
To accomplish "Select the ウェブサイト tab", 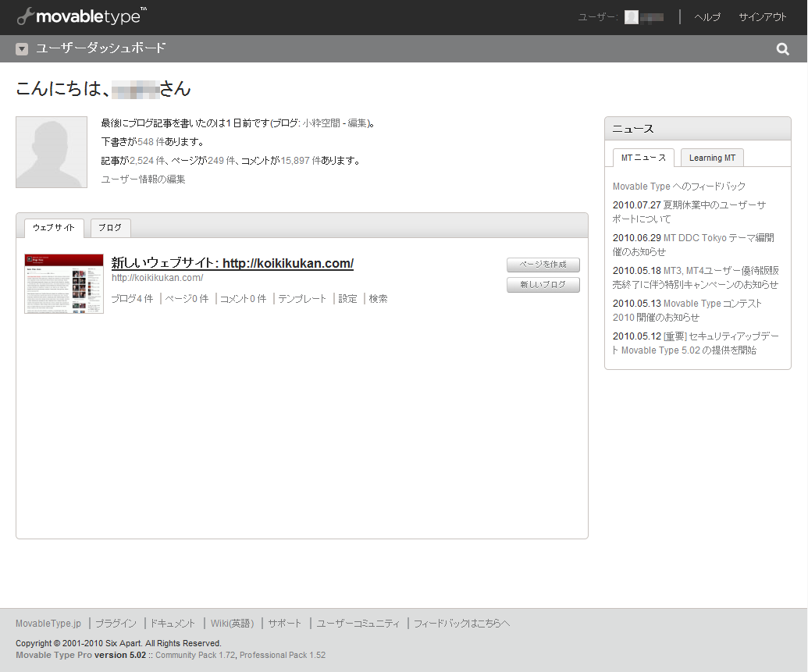I will [x=54, y=228].
